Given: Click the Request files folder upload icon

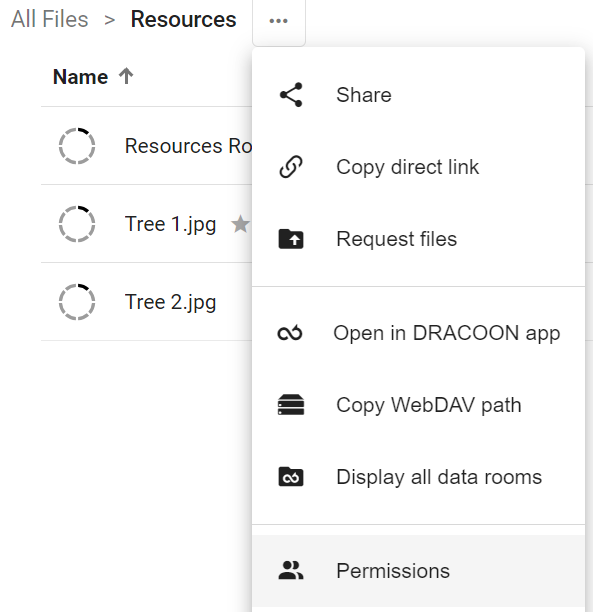Looking at the screenshot, I should pos(291,239).
